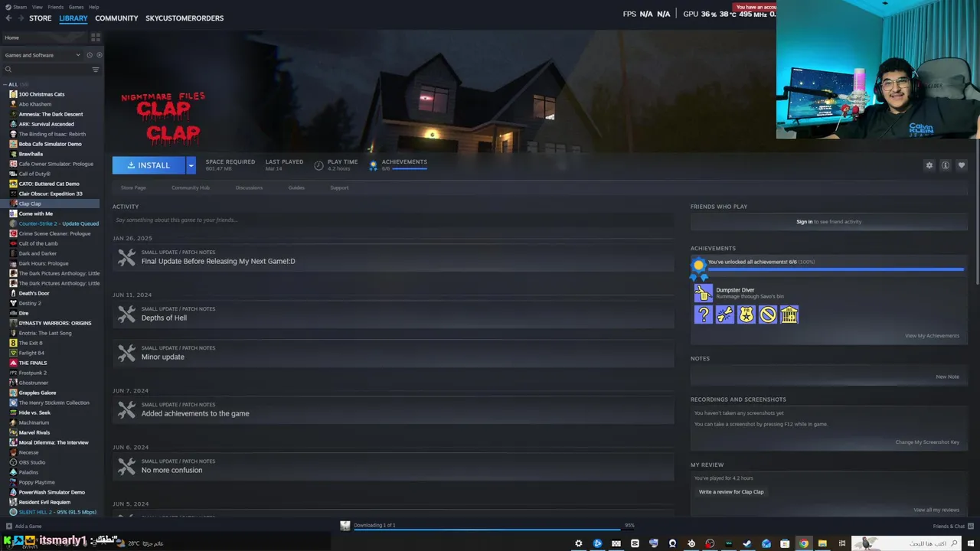
Task: Toggle the favorite heart icon for Clap Clap
Action: [x=962, y=165]
